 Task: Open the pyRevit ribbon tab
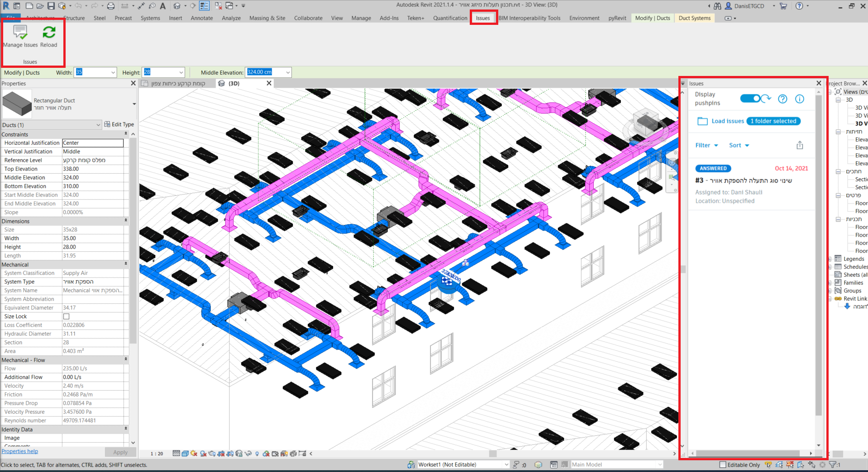click(617, 18)
